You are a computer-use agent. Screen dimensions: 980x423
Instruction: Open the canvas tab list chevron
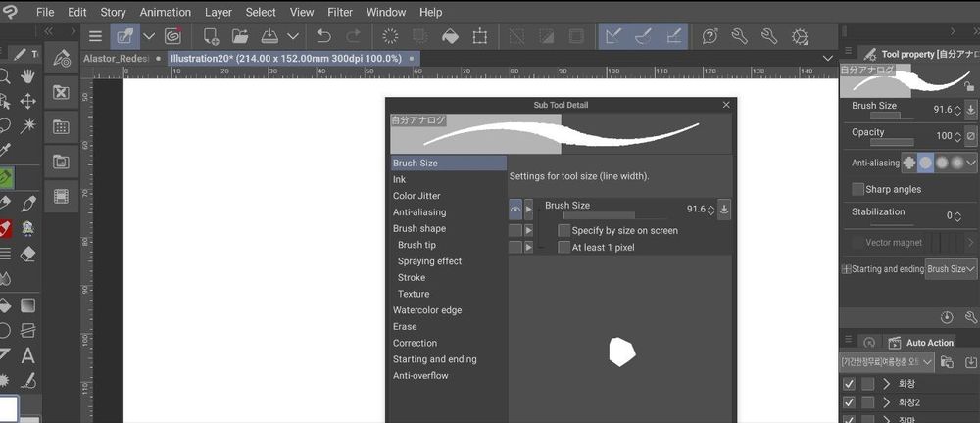click(829, 58)
